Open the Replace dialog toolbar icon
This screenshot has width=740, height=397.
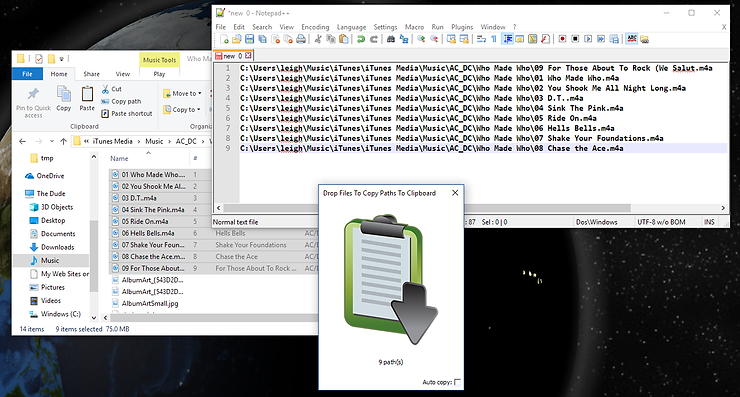point(404,39)
